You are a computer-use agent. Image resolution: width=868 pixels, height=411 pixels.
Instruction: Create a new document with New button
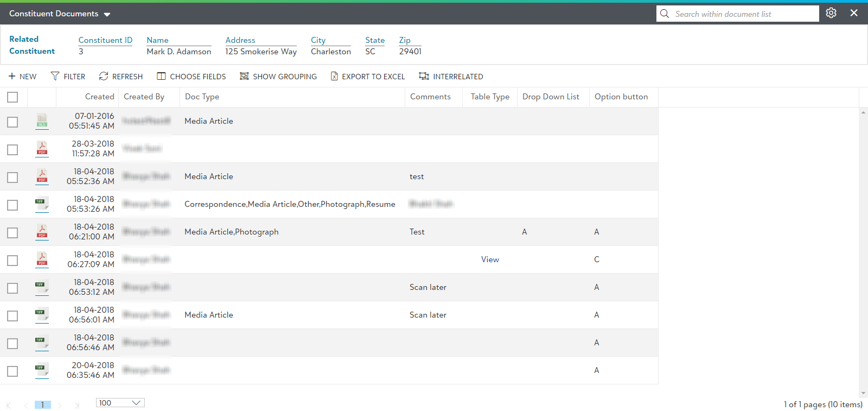pyautogui.click(x=22, y=77)
